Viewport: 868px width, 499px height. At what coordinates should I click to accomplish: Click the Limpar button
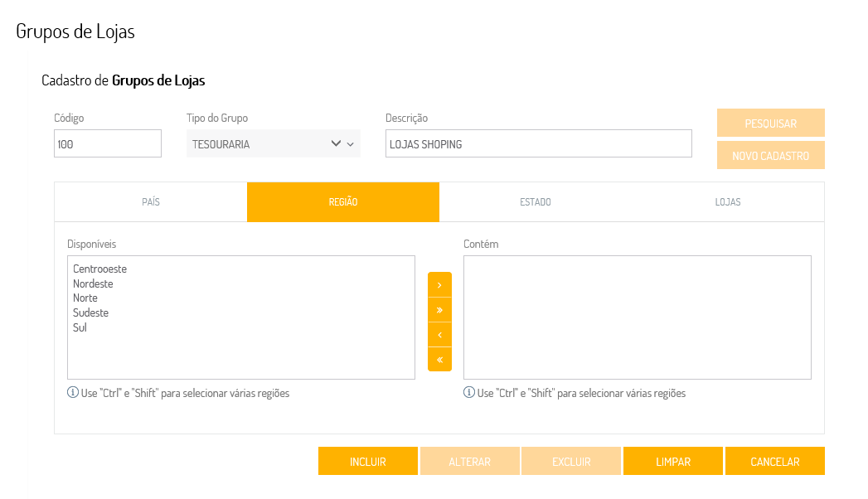click(x=673, y=462)
